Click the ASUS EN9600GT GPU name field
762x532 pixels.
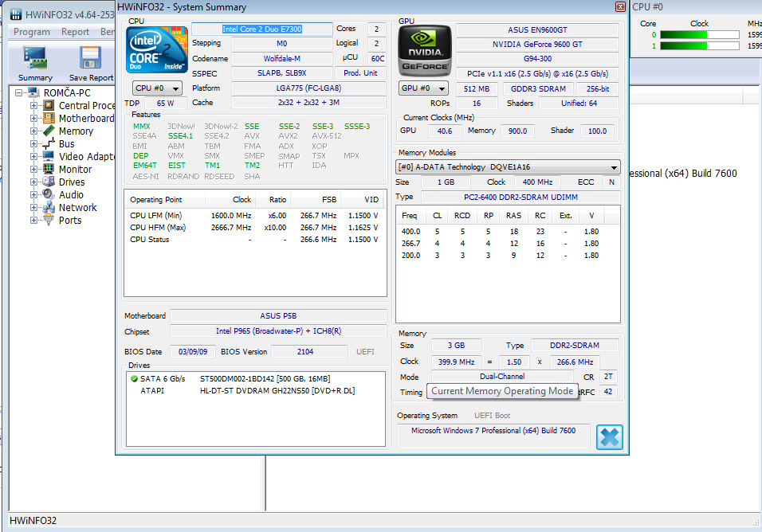(x=537, y=29)
